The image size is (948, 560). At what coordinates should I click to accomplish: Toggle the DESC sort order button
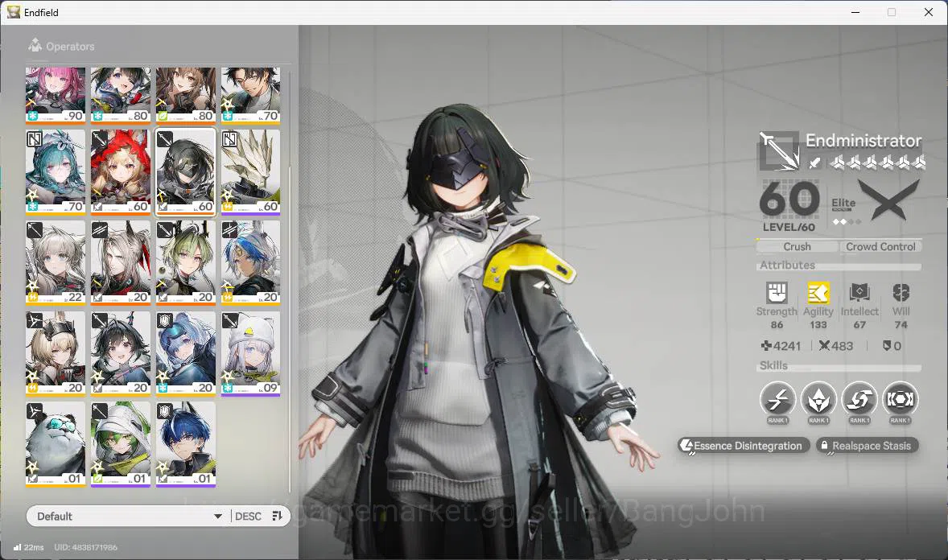pos(248,517)
